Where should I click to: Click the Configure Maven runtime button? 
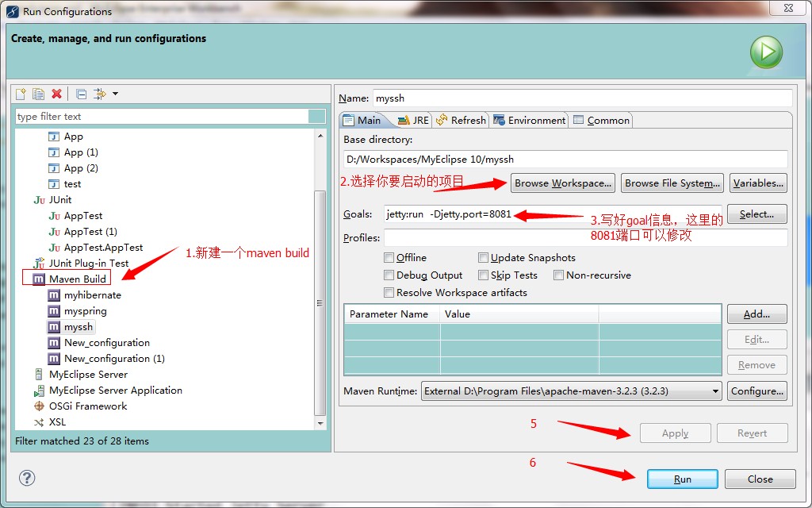pyautogui.click(x=757, y=391)
